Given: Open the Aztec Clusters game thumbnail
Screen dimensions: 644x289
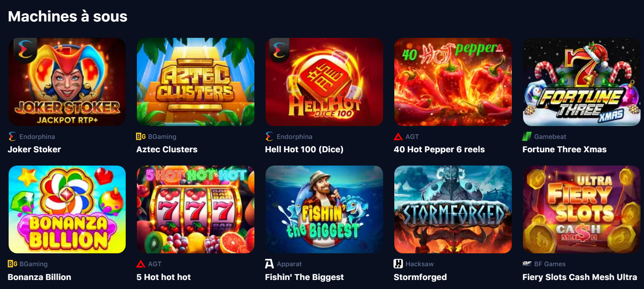Looking at the screenshot, I should tap(195, 82).
